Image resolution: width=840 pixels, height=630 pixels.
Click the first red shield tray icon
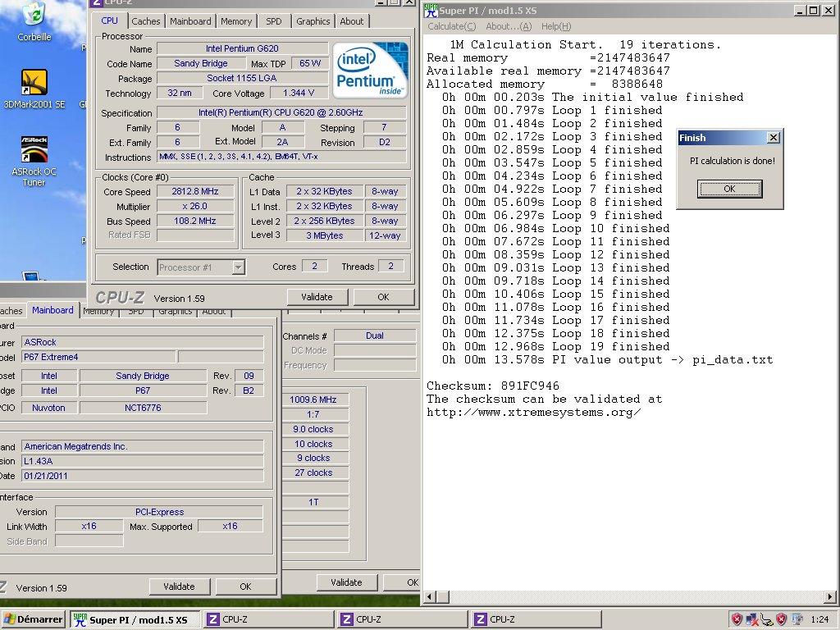[737, 619]
